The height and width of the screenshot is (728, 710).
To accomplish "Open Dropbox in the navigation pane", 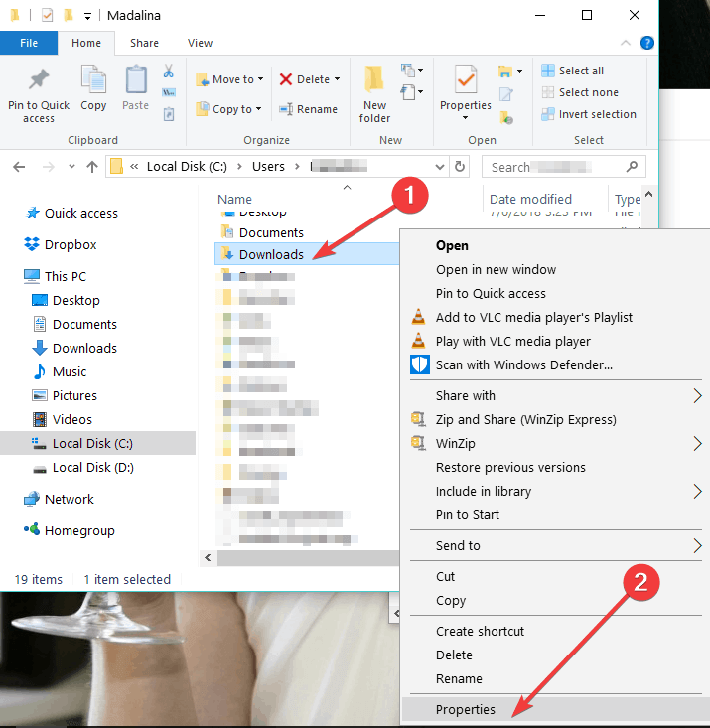I will (x=71, y=244).
